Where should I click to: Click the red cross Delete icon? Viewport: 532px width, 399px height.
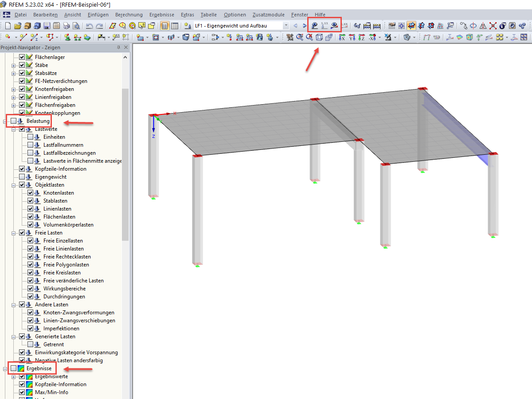(x=493, y=26)
